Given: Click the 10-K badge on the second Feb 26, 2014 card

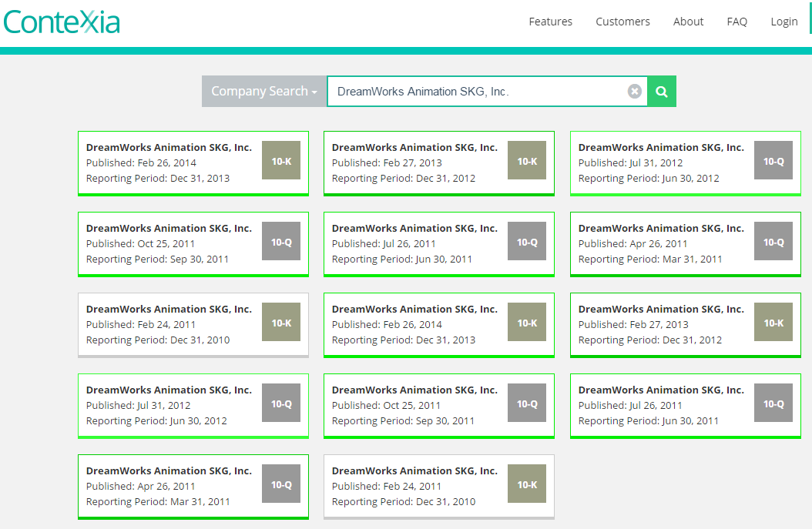Looking at the screenshot, I should [527, 322].
